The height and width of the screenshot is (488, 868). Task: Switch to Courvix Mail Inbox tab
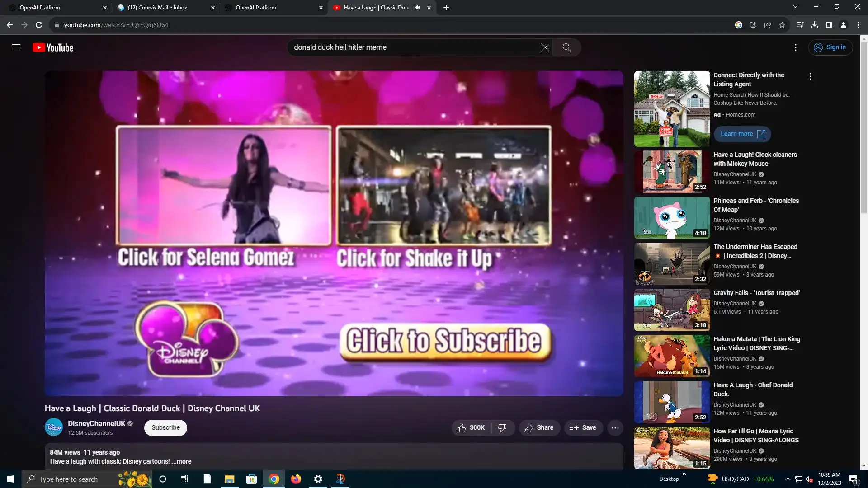[x=157, y=8]
